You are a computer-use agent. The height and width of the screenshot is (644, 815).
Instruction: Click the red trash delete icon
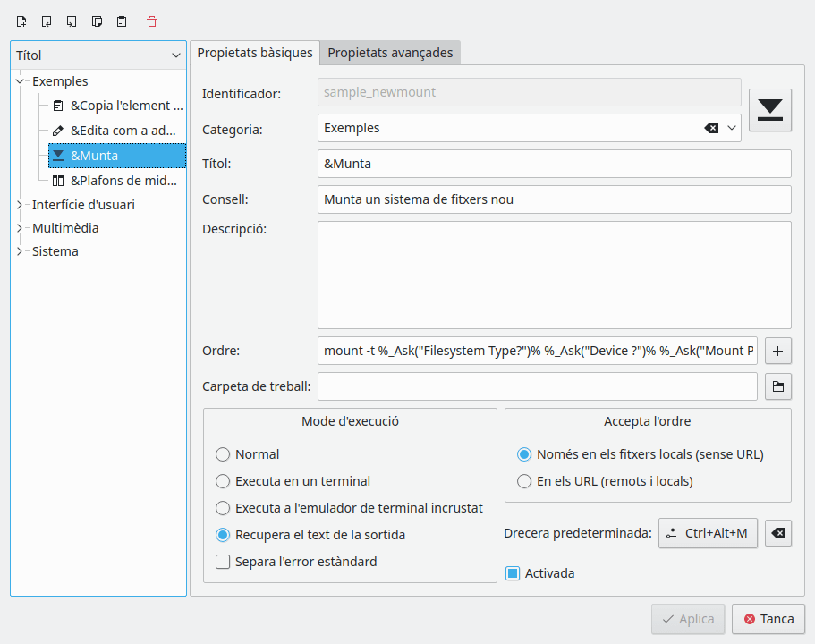[152, 21]
